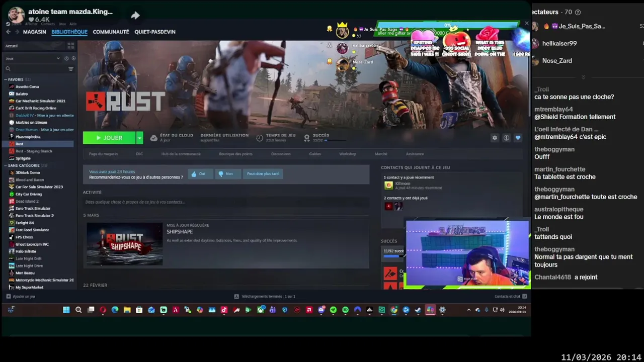Open Contacts et chat in Steam footer

click(510, 297)
